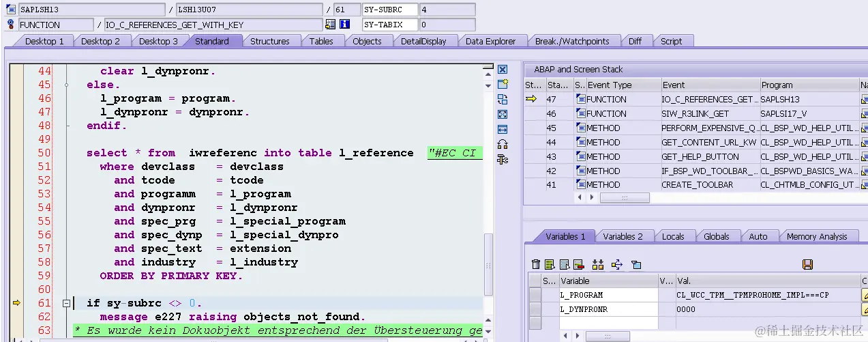Click the horizontal-resize tool icon in vertical toolbar
Screen dimensions: 868x342
(503, 129)
